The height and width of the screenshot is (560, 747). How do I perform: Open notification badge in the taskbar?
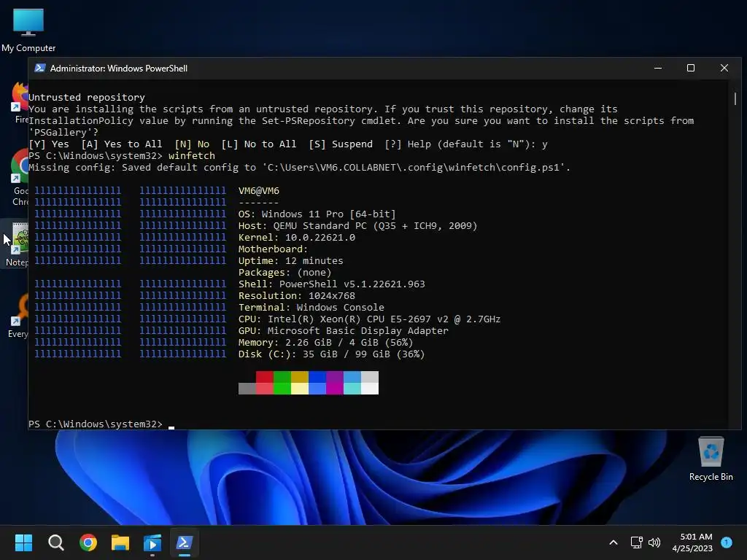(x=727, y=542)
